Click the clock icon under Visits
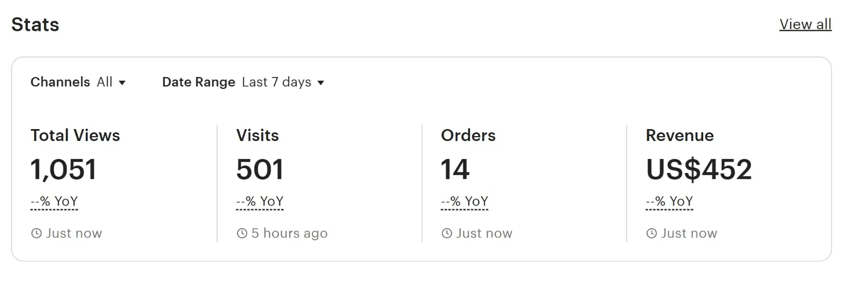The width and height of the screenshot is (868, 282). point(242,234)
